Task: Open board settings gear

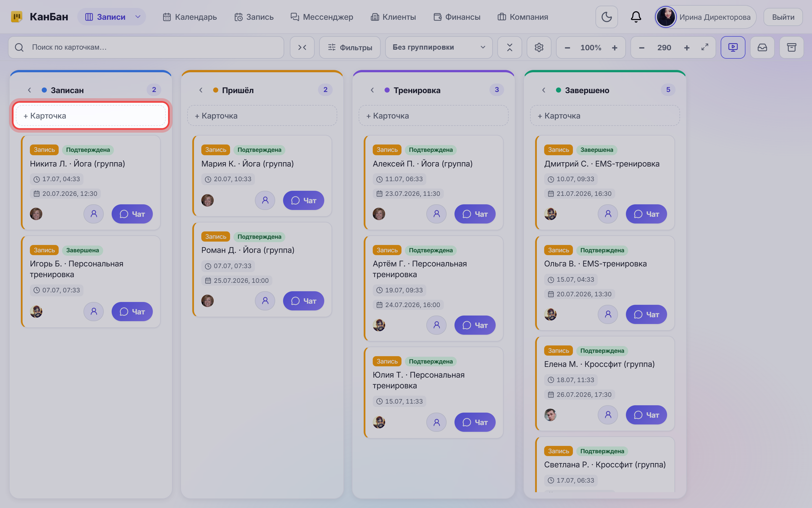Action: coord(539,47)
